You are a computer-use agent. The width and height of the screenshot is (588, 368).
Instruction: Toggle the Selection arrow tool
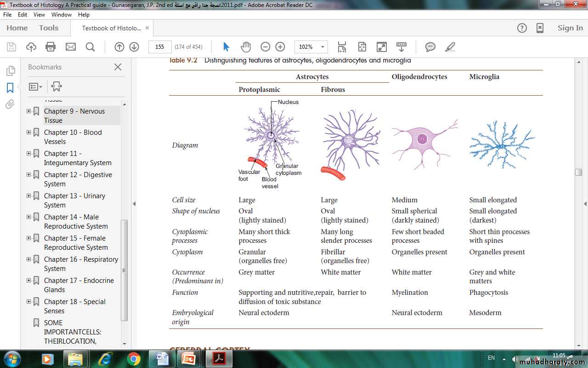coord(226,47)
